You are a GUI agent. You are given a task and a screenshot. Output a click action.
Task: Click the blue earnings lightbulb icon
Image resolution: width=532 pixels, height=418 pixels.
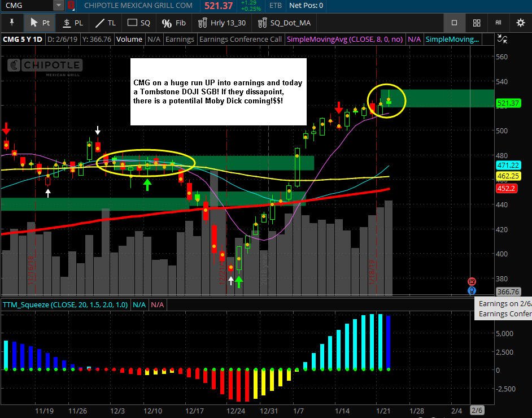click(472, 290)
